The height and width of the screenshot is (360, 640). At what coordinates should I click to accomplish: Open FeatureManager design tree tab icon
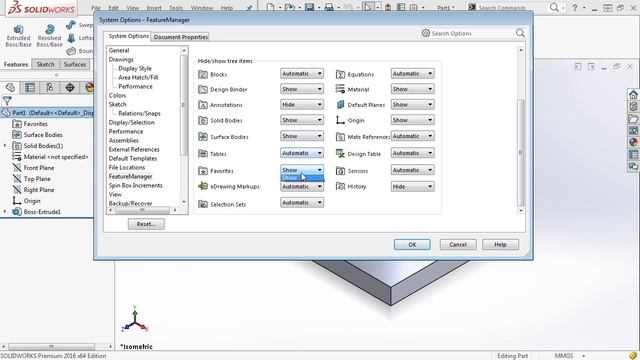[x=10, y=87]
